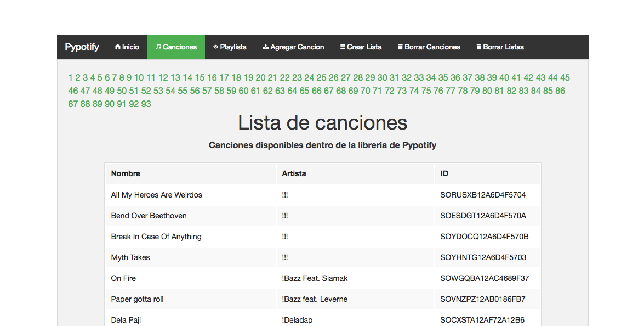
Task: Click the person icon on Agregar Cancion
Action: [265, 47]
